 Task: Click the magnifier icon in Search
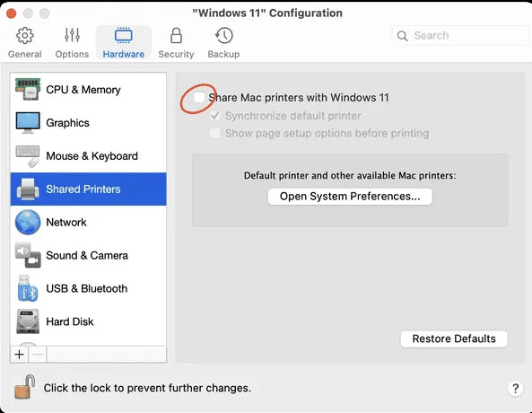(x=403, y=36)
